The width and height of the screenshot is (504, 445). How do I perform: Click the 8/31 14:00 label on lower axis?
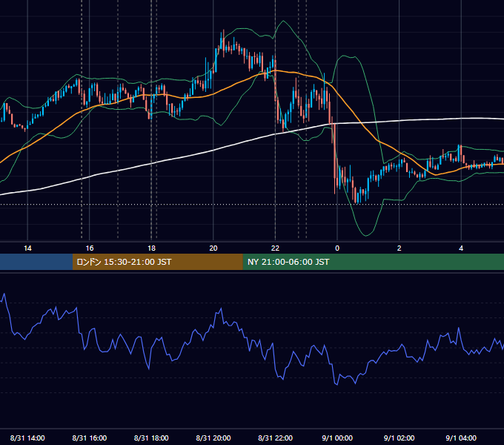pos(27,438)
